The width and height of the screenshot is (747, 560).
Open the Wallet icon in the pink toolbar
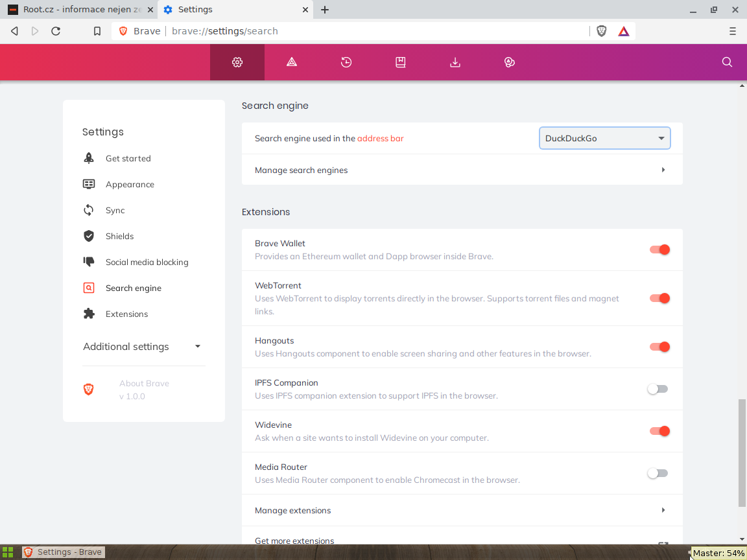click(x=509, y=62)
